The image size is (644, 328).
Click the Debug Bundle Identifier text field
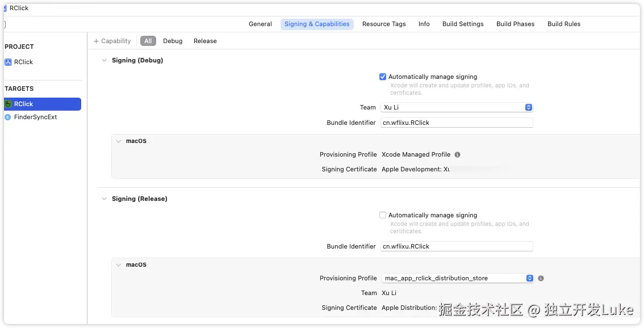click(457, 123)
